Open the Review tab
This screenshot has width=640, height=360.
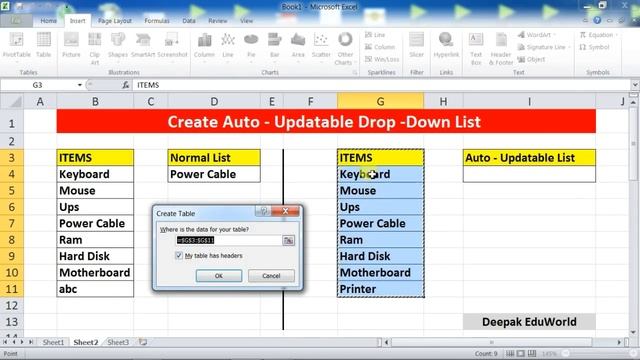218,21
